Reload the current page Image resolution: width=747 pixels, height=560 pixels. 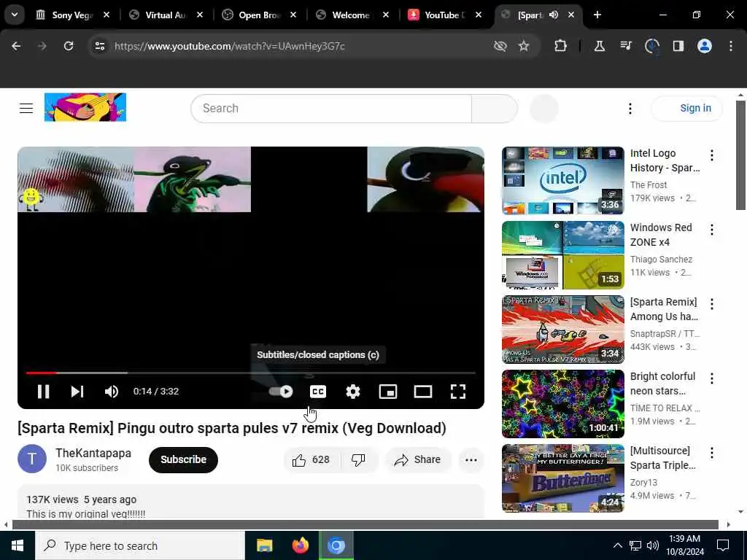(69, 46)
